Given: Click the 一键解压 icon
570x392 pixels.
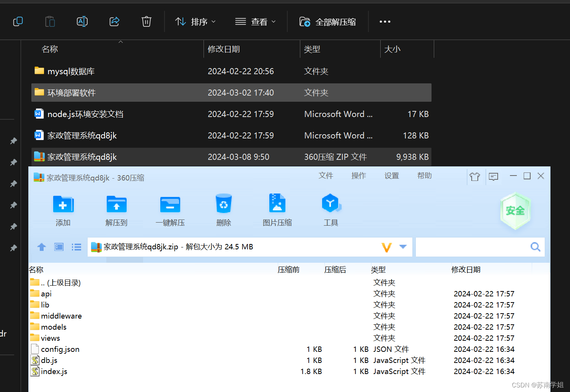Looking at the screenshot, I should tap(170, 210).
